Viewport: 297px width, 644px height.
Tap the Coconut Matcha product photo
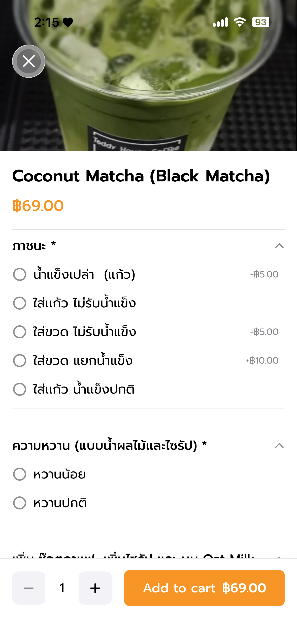coord(148,76)
